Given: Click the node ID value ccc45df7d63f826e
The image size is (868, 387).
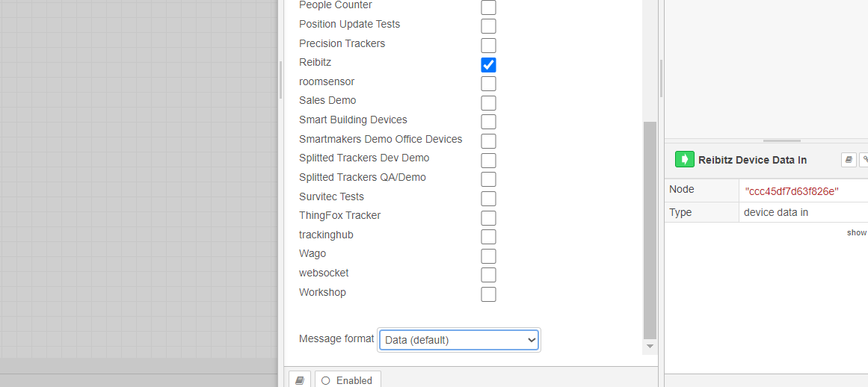Looking at the screenshot, I should 792,191.
